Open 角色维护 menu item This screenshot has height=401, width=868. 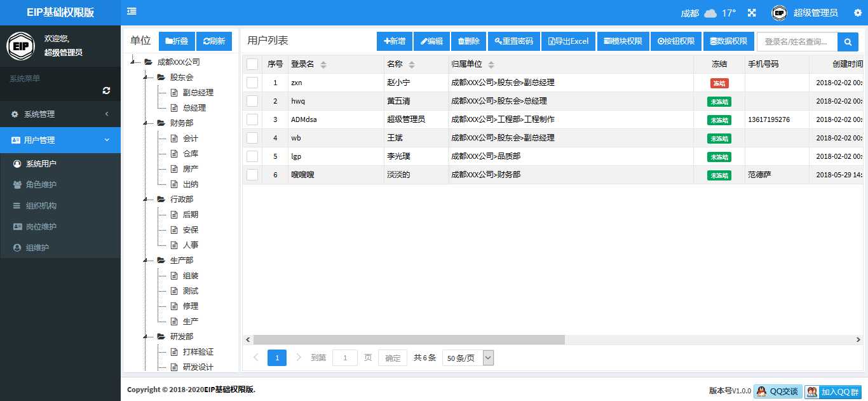(60, 185)
